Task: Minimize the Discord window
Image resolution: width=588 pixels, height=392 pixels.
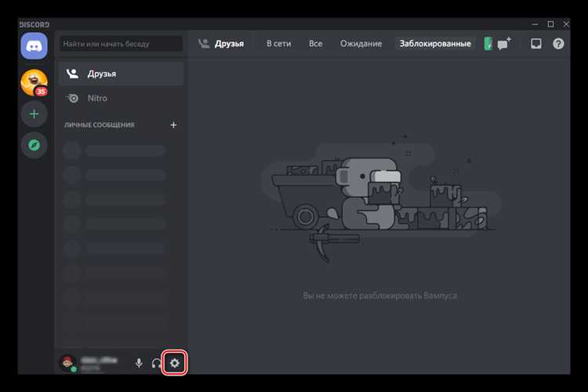Action: pos(535,24)
